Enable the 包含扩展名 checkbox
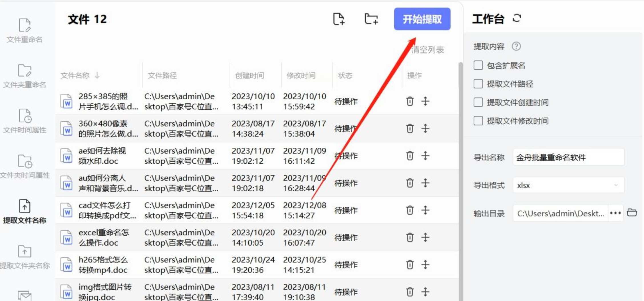Viewport: 644px width, 301px height. point(478,65)
